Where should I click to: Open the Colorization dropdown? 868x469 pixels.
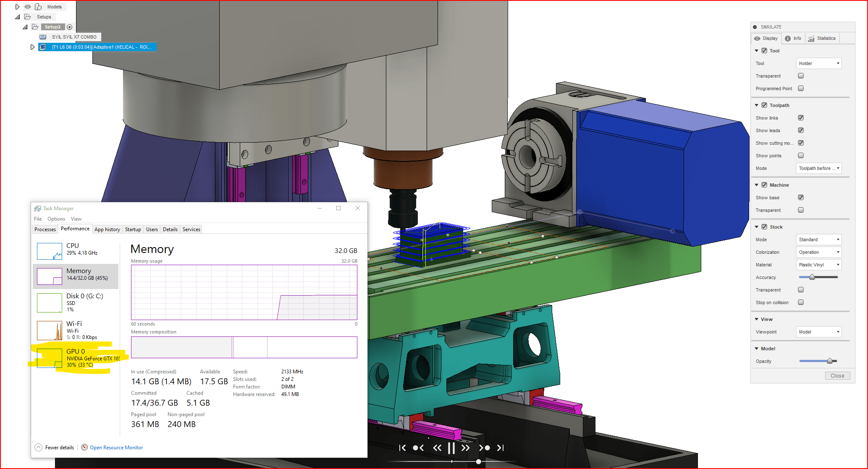click(x=818, y=252)
